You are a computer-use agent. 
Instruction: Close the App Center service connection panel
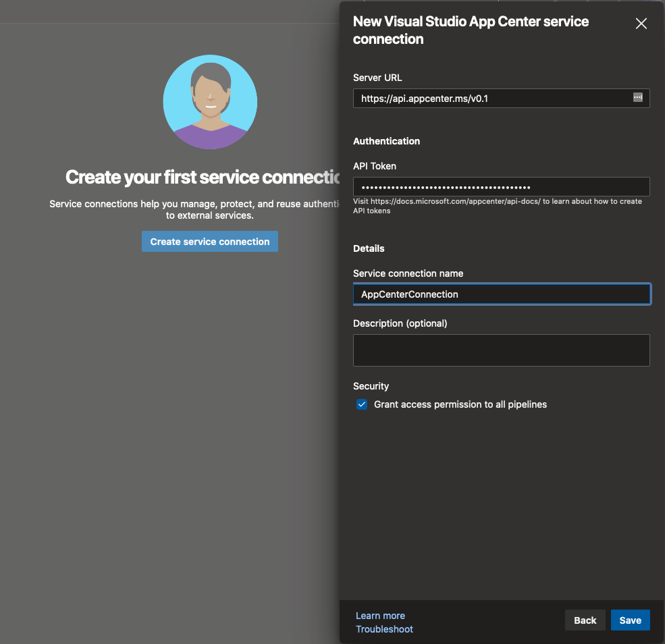(641, 24)
